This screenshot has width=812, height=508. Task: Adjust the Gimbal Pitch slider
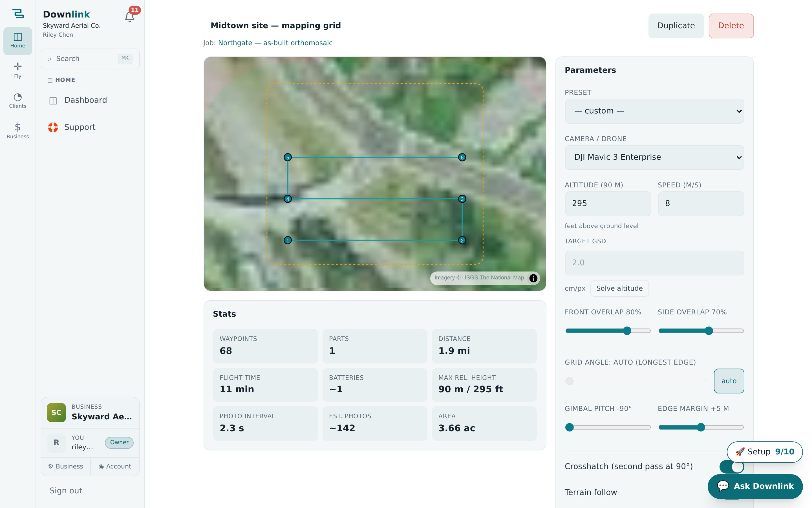click(608, 427)
